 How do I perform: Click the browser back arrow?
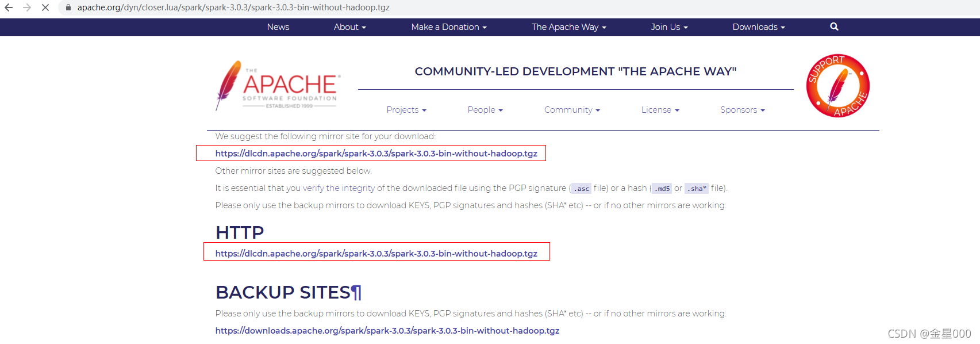tap(9, 7)
